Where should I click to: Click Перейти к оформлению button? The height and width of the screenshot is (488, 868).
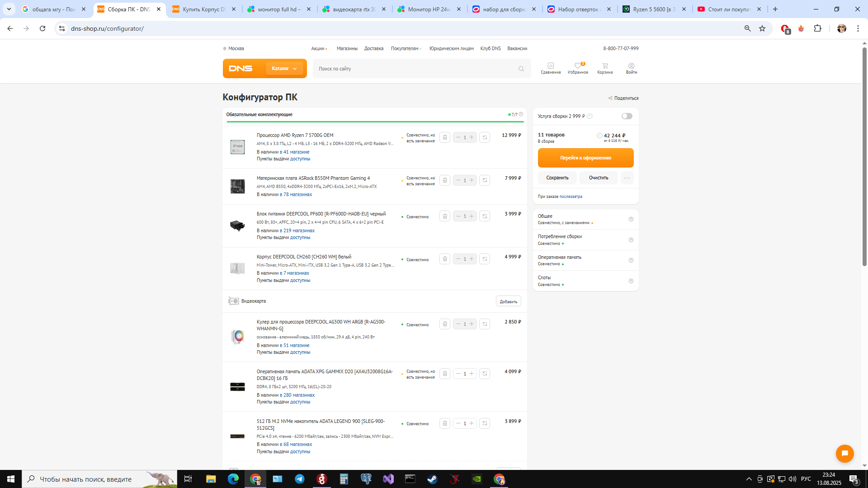(x=585, y=158)
